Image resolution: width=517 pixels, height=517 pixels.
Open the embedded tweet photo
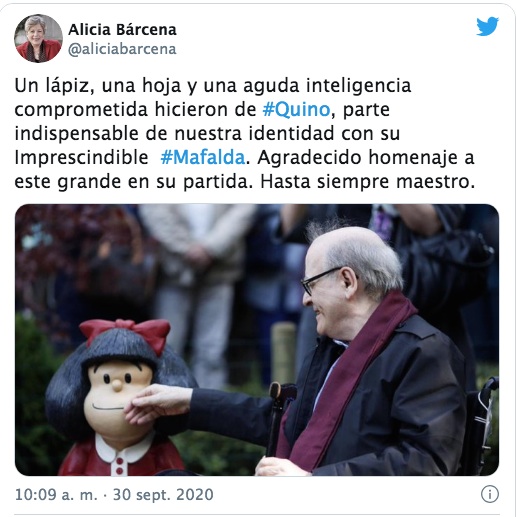(x=257, y=340)
